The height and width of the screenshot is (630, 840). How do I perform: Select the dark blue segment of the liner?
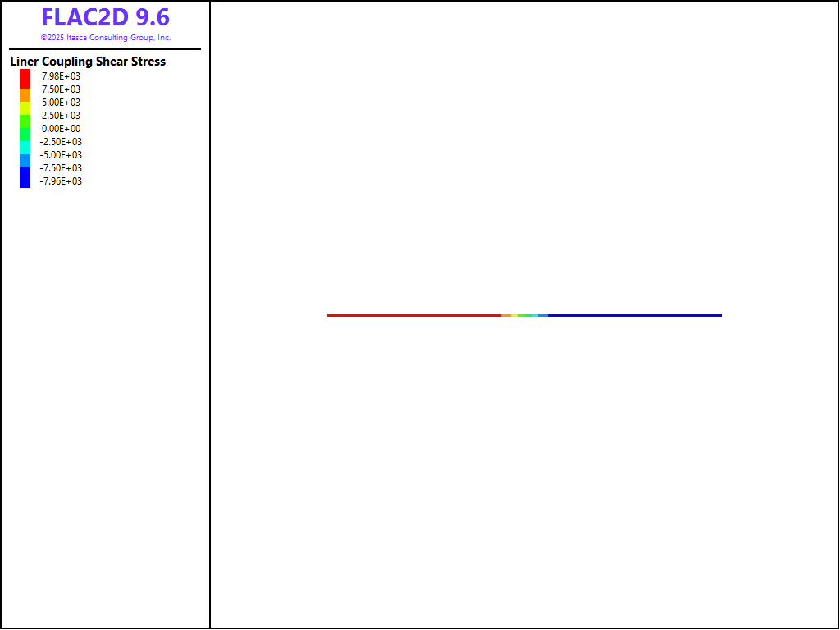[x=634, y=315]
